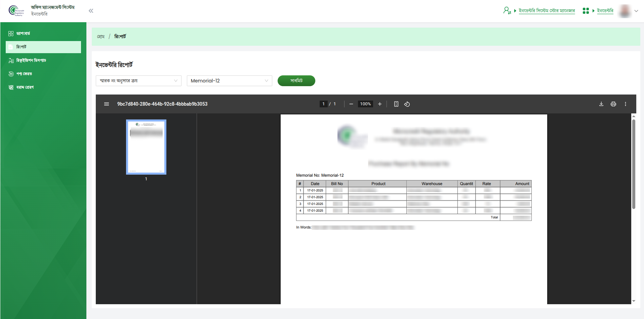Collapse the left sidebar with double chevron
644x319 pixels.
[91, 11]
